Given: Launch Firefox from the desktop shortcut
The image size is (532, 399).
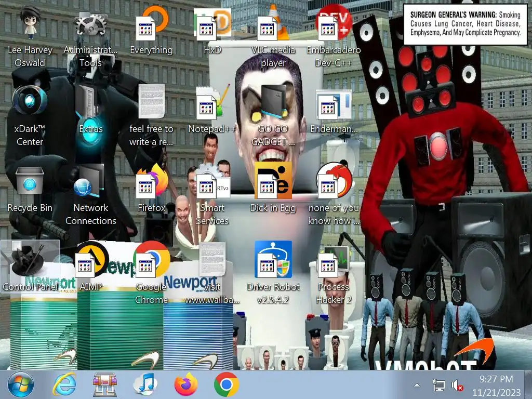Looking at the screenshot, I should tap(151, 189).
